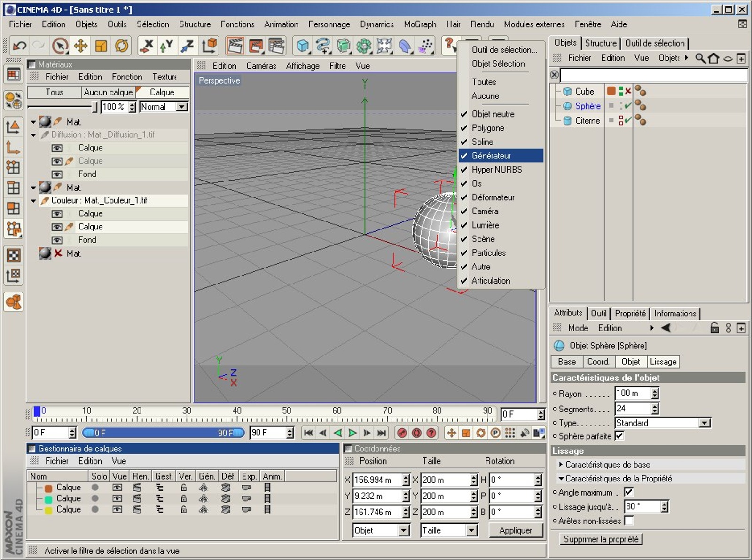
Task: Click the play forward button
Action: pyautogui.click(x=352, y=433)
